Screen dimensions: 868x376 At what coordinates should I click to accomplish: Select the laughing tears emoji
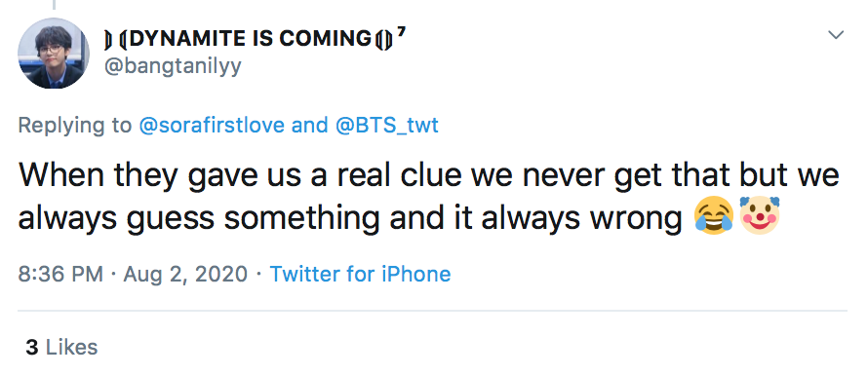click(x=715, y=216)
